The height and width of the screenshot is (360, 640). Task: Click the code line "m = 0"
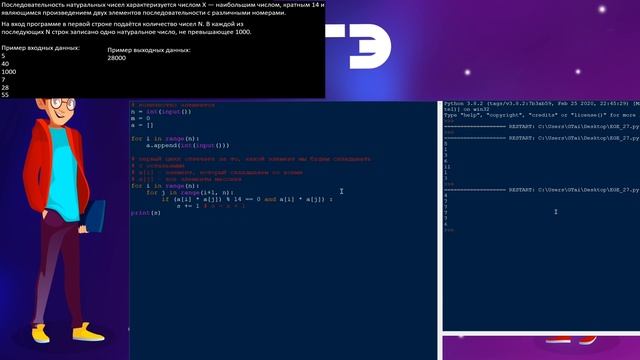click(x=140, y=118)
